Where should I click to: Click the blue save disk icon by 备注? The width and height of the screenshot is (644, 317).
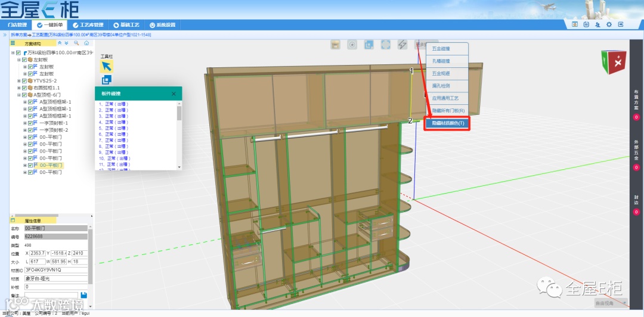pyautogui.click(x=84, y=295)
